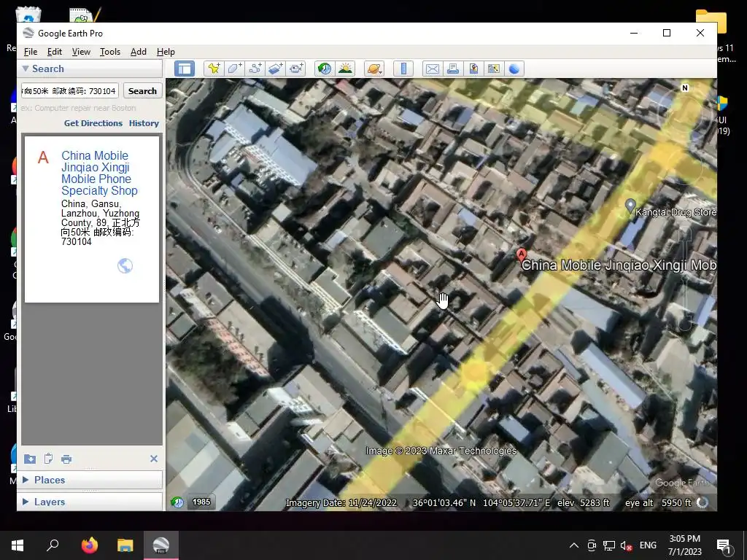Click the search input field
Screen dimensions: 747x560
(69, 91)
